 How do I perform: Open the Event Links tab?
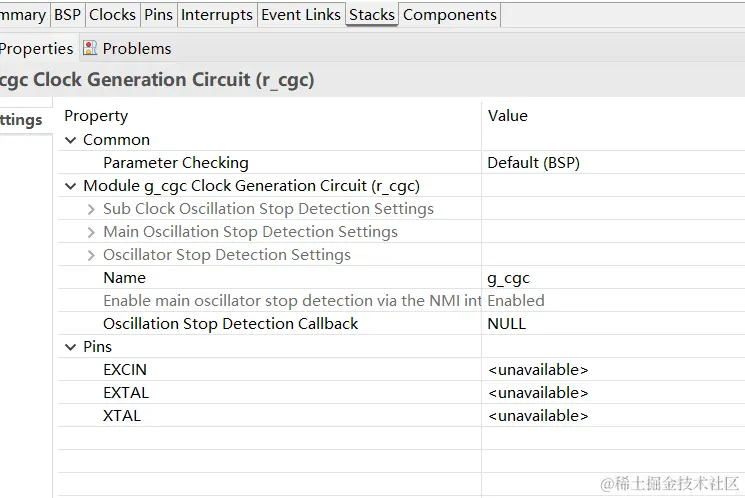click(302, 15)
